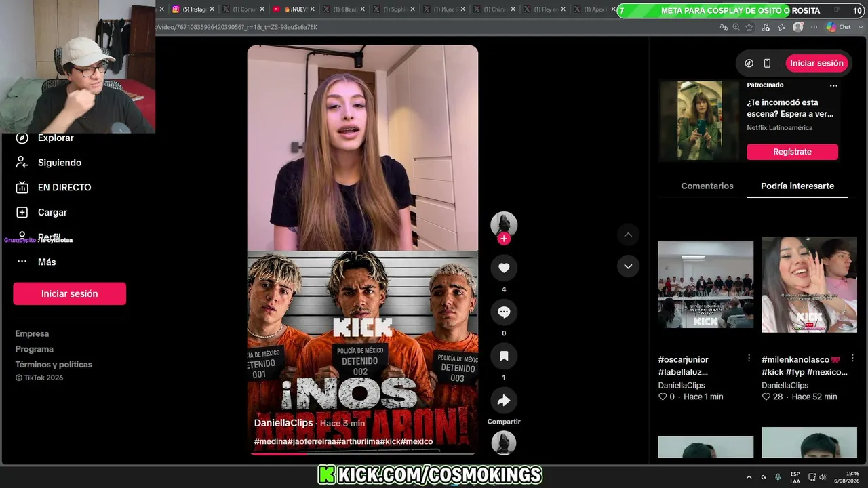Image resolution: width=868 pixels, height=488 pixels.
Task: Open the Explorar compass icon in sidebar
Action: pyautogui.click(x=22, y=138)
